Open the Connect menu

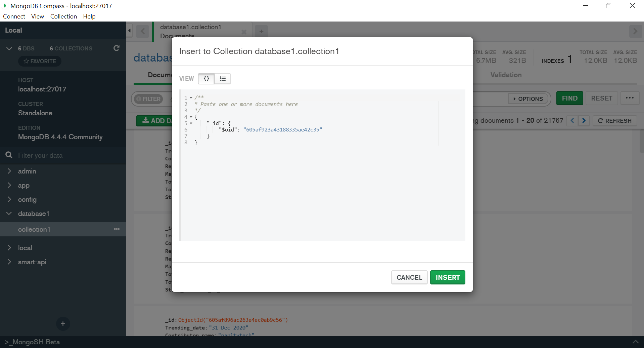pyautogui.click(x=14, y=16)
